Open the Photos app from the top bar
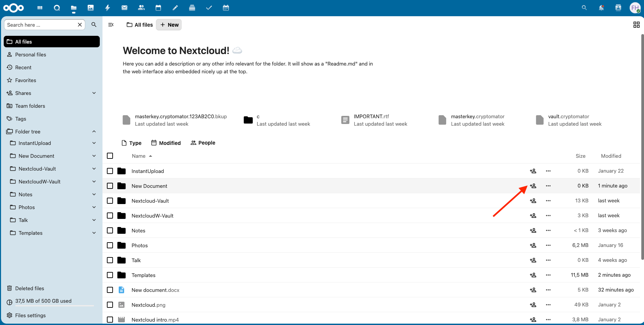Screen dimensions: 644x325 (x=91, y=7)
